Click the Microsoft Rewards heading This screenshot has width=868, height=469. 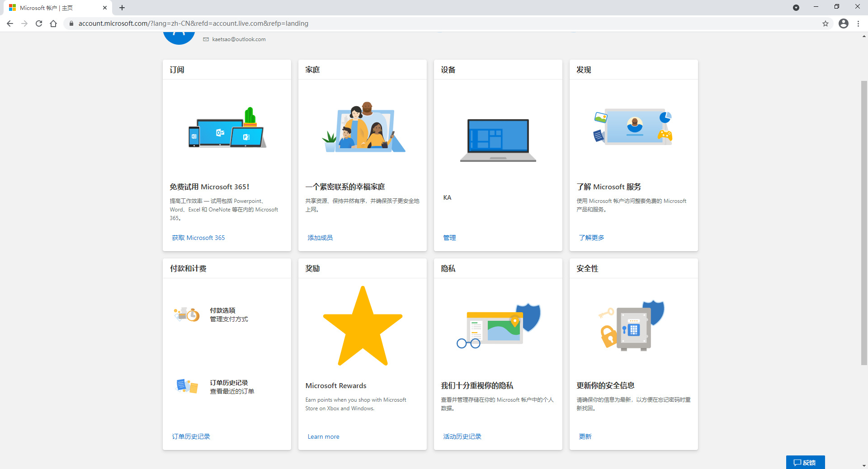coord(336,385)
